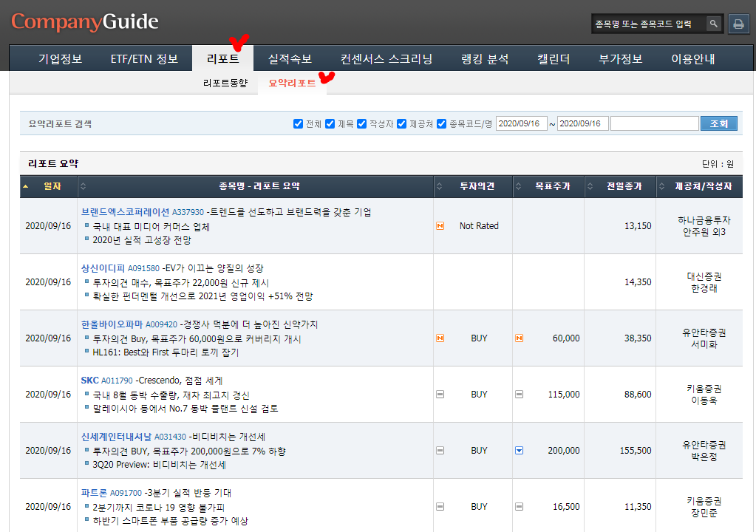Viewport: 756px width, 532px height.
Task: Open 브랜드엑스코퍼레이션 stock link
Action: pyautogui.click(x=126, y=212)
